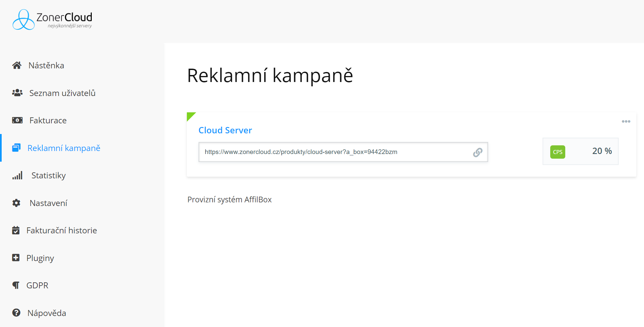This screenshot has width=644, height=327.
Task: Copy campaign link with chain icon
Action: [x=477, y=152]
